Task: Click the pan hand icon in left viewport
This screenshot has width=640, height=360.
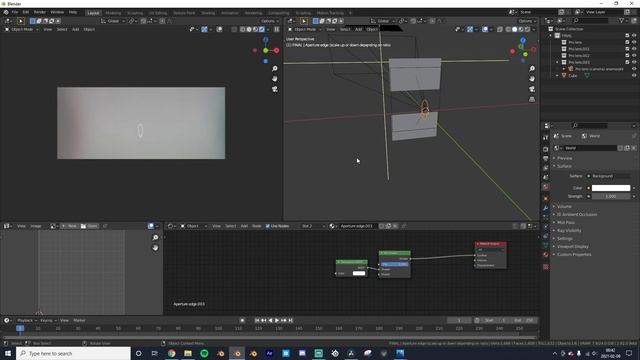Action: (275, 78)
